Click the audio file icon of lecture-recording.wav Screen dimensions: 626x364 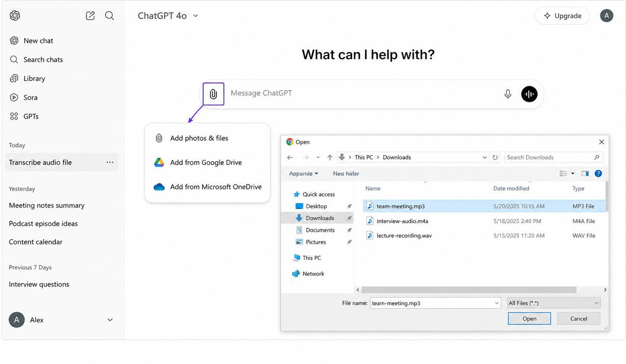(370, 235)
